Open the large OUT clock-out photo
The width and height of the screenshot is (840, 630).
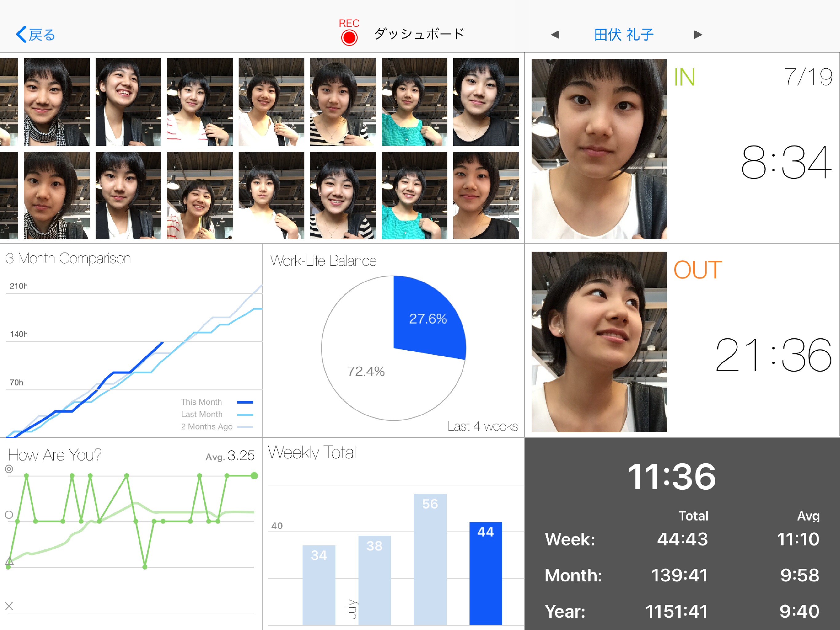[599, 341]
